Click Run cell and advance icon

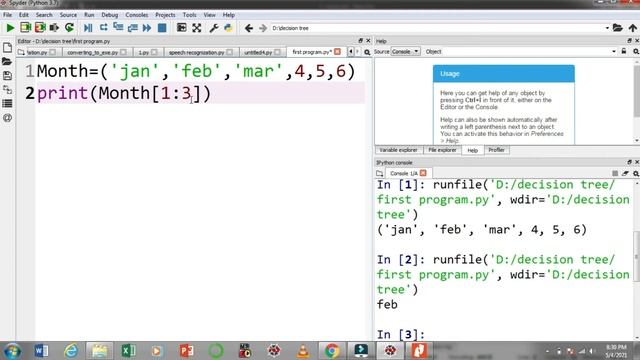(x=40, y=28)
